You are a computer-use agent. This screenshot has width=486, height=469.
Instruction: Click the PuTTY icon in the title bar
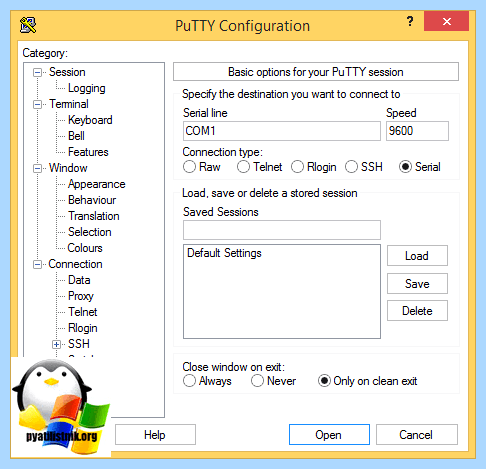pyautogui.click(x=28, y=25)
